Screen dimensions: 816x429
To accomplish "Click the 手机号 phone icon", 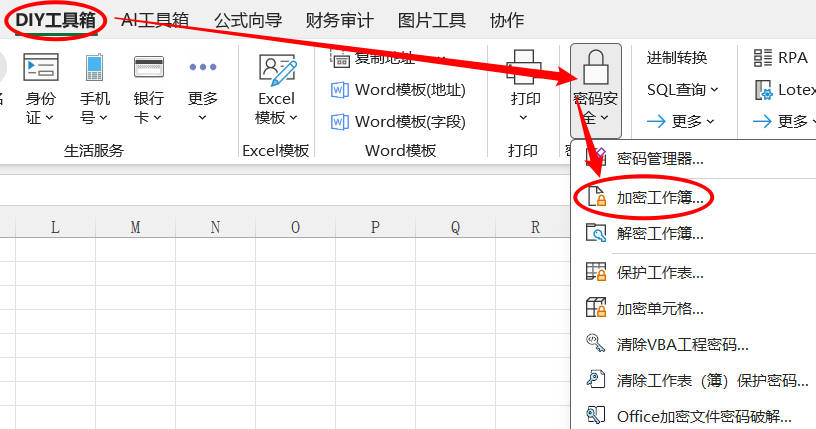I will click(x=95, y=68).
